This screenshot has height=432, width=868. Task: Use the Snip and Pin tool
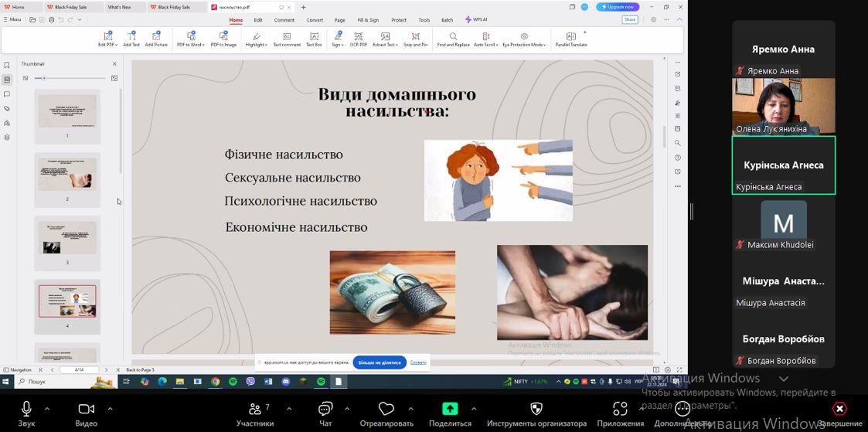(416, 39)
